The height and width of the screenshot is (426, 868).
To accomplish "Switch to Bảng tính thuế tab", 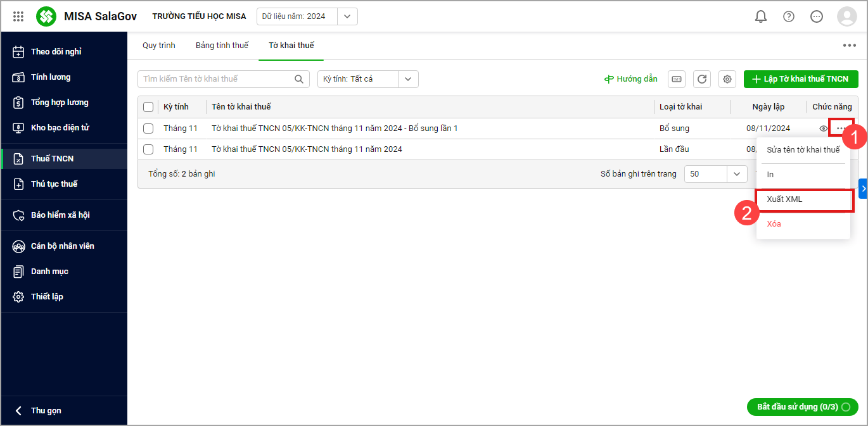I will point(222,46).
